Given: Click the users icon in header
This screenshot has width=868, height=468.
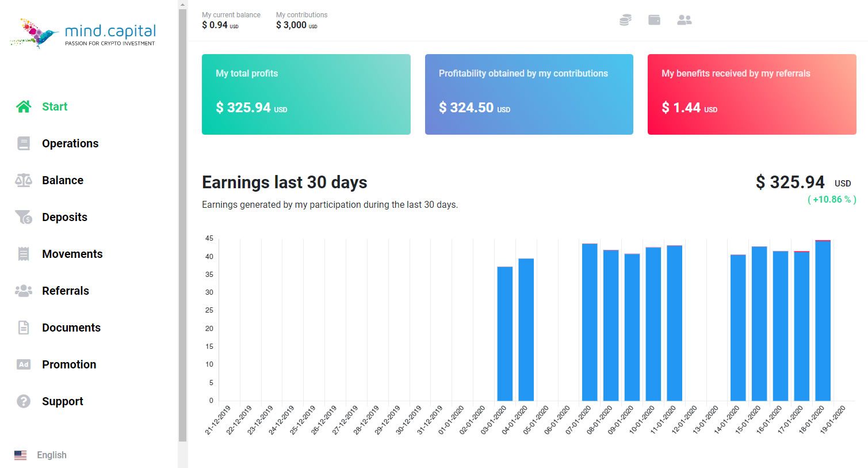Looking at the screenshot, I should (x=685, y=20).
